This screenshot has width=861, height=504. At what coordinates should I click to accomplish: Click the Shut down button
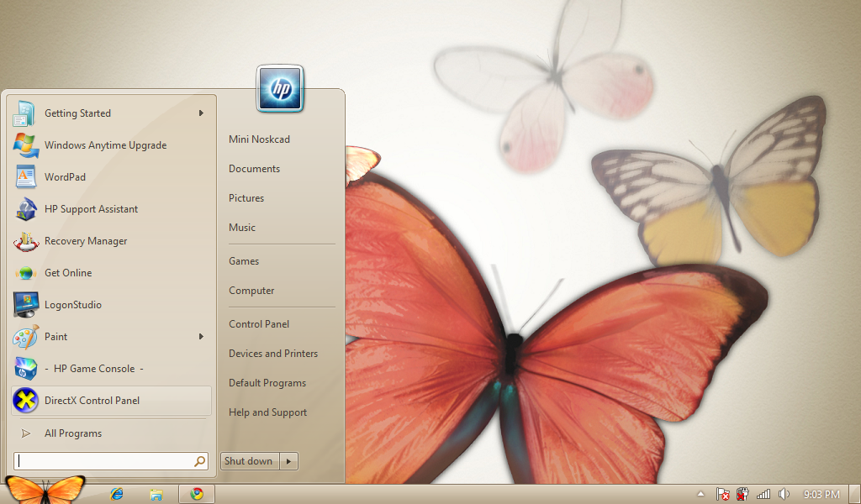249,461
